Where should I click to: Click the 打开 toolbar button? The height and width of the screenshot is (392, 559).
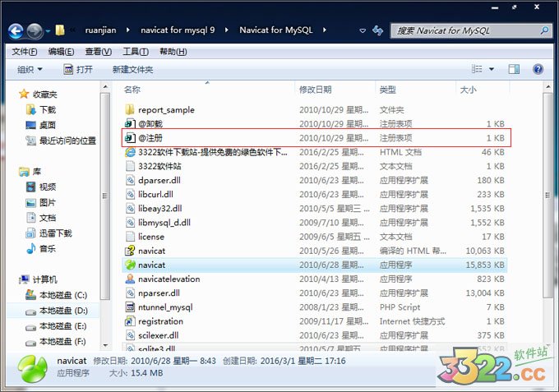point(78,69)
